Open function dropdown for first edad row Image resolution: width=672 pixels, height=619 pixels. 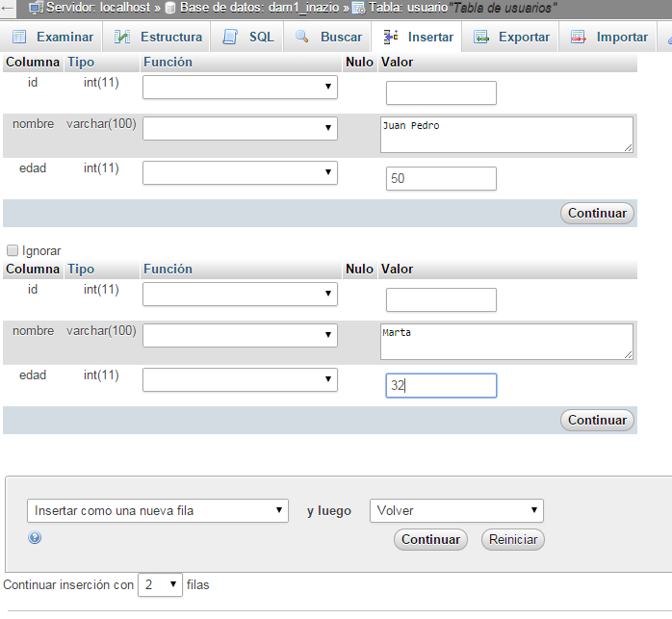[x=240, y=172]
